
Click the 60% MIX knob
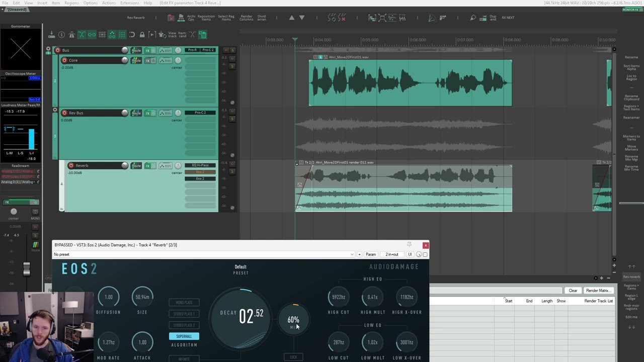[293, 320]
